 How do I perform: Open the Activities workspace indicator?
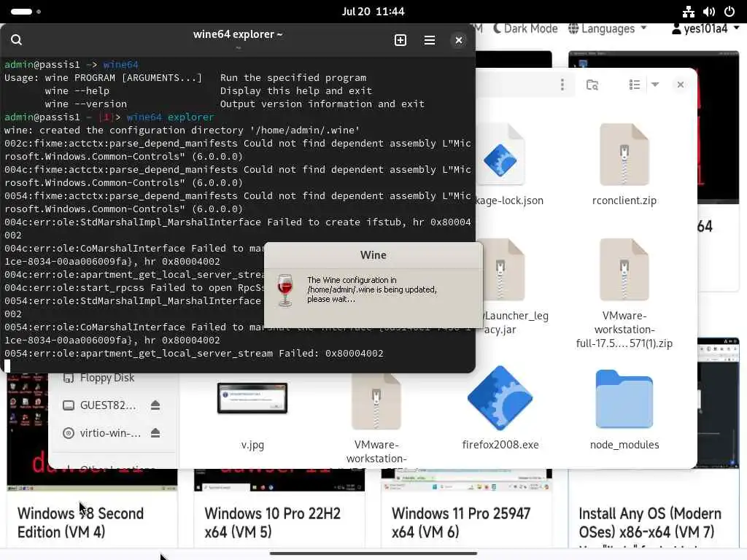point(26,12)
